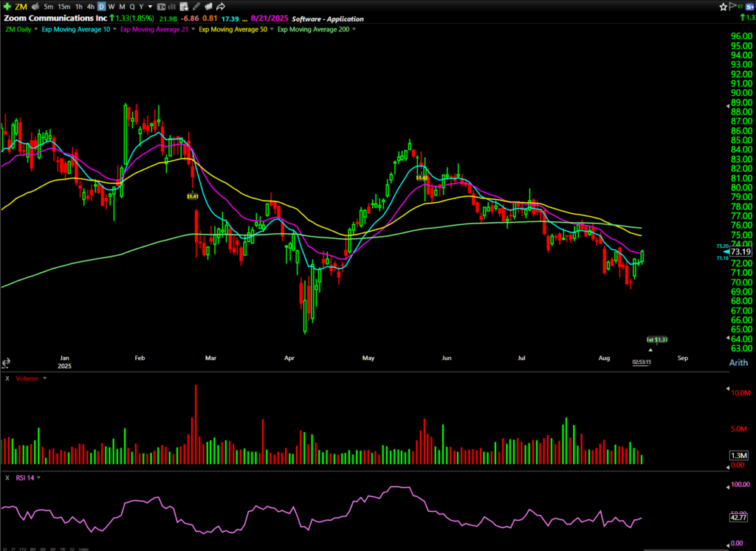The image size is (756, 551).
Task: Click the green plus add icon
Action: [7, 7]
